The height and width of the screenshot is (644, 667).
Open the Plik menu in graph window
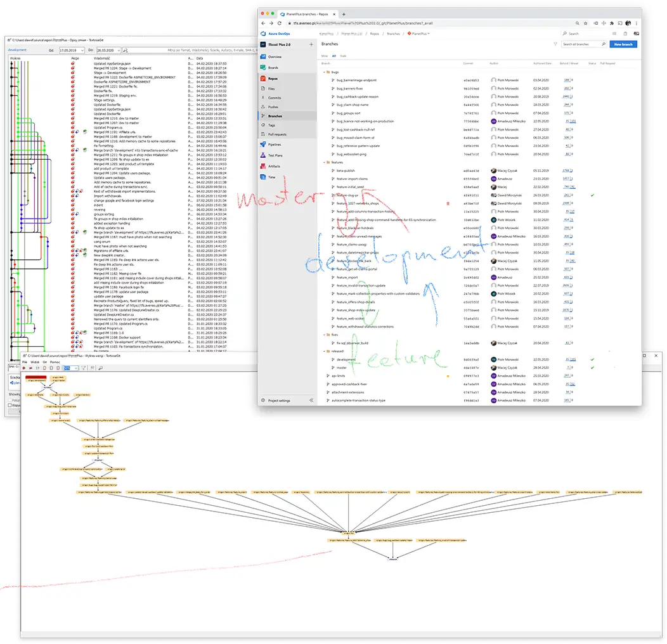click(25, 362)
